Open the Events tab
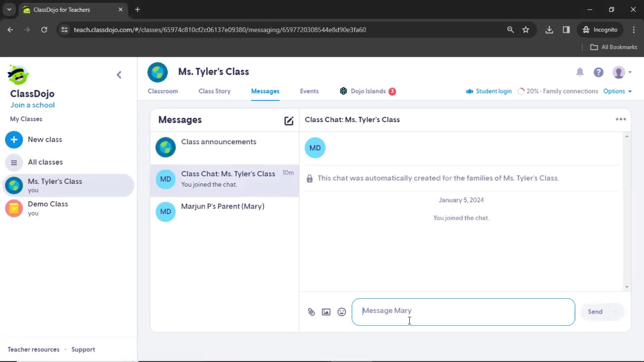The image size is (644, 362). click(x=309, y=91)
